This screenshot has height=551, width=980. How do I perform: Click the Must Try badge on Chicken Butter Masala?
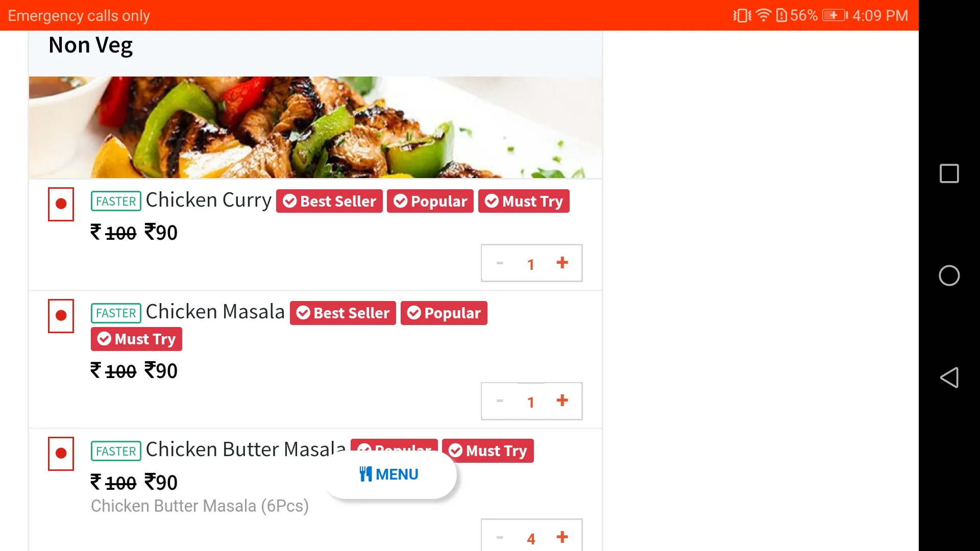[487, 450]
